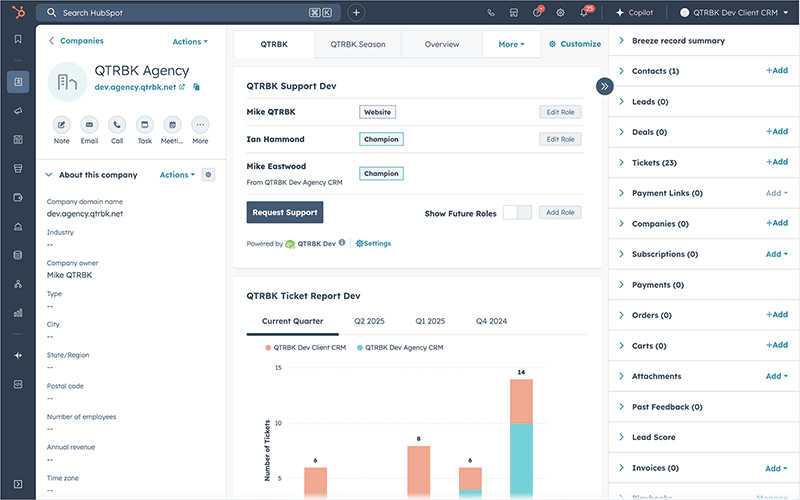The height and width of the screenshot is (500, 800).
Task: Open the bookmarks icon in left sidebar
Action: pos(17,39)
